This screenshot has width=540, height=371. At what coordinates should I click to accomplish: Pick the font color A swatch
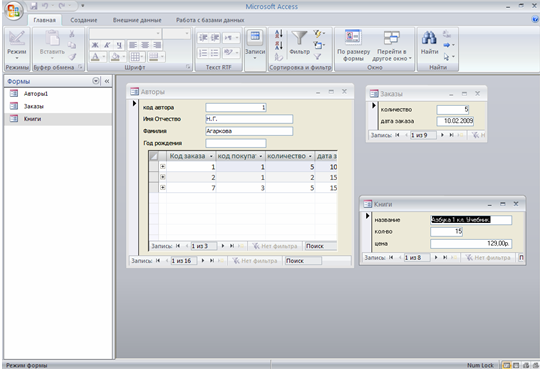point(96,56)
